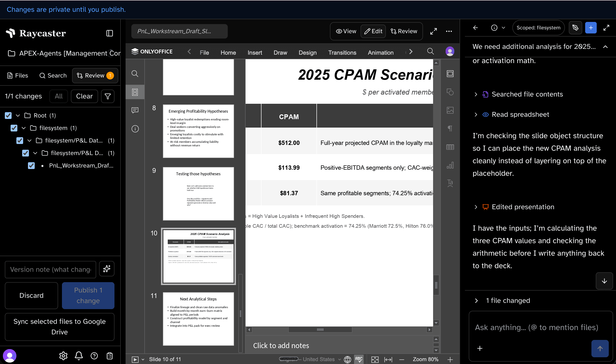Start slideshow from the status bar

pos(135,359)
